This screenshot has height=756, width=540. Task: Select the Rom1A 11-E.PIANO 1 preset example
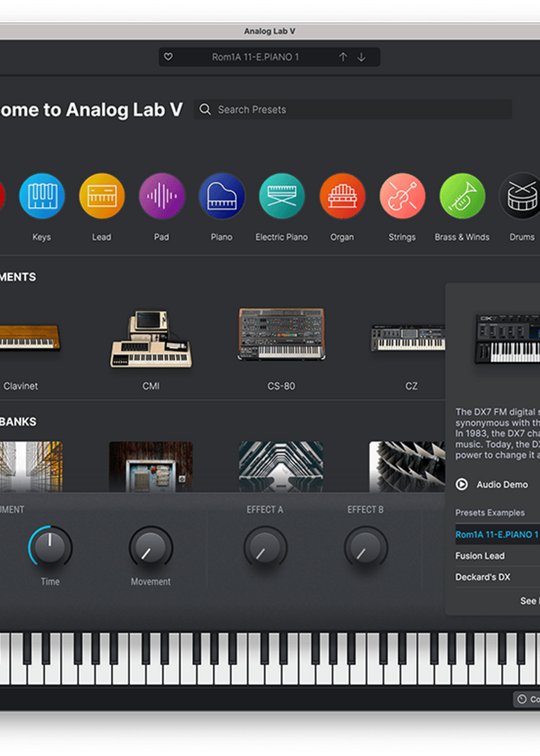point(498,534)
